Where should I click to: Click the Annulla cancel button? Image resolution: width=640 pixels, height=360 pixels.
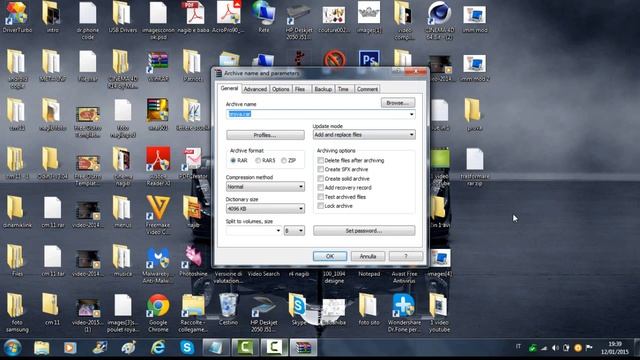[x=368, y=256]
